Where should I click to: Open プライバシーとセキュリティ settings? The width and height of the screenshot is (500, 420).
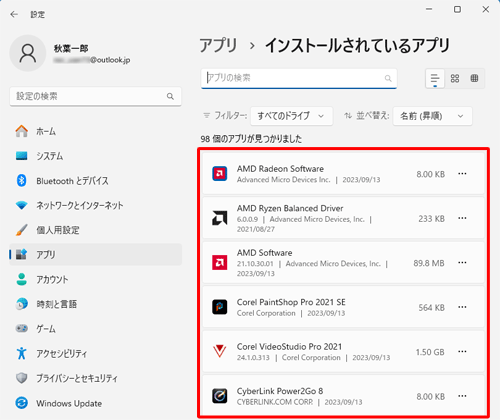pos(96,378)
